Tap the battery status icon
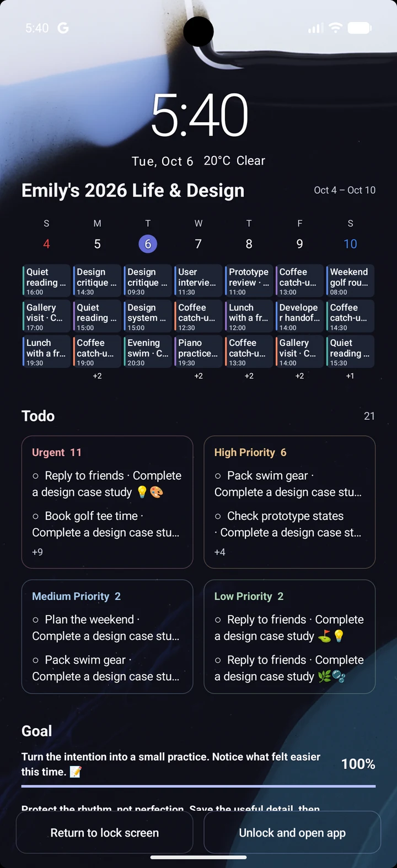Image resolution: width=397 pixels, height=868 pixels. click(360, 28)
